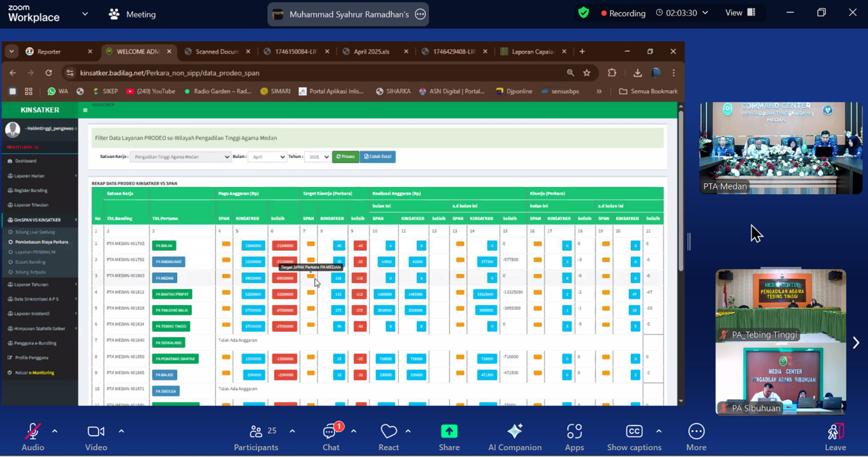This screenshot has height=457, width=868.
Task: Open the Chat panel icon
Action: [x=331, y=431]
